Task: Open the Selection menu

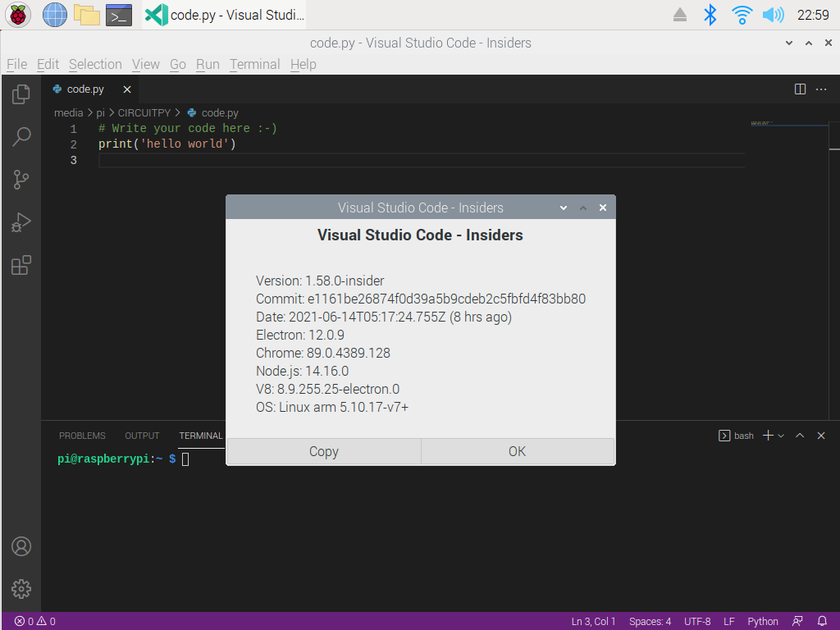Action: 95,64
